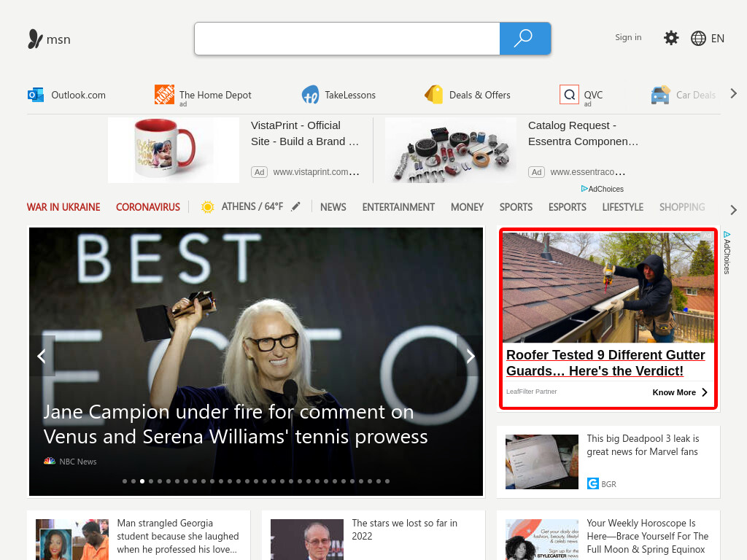
Task: Click the ATHENS / 64°F weather text
Action: point(252,206)
